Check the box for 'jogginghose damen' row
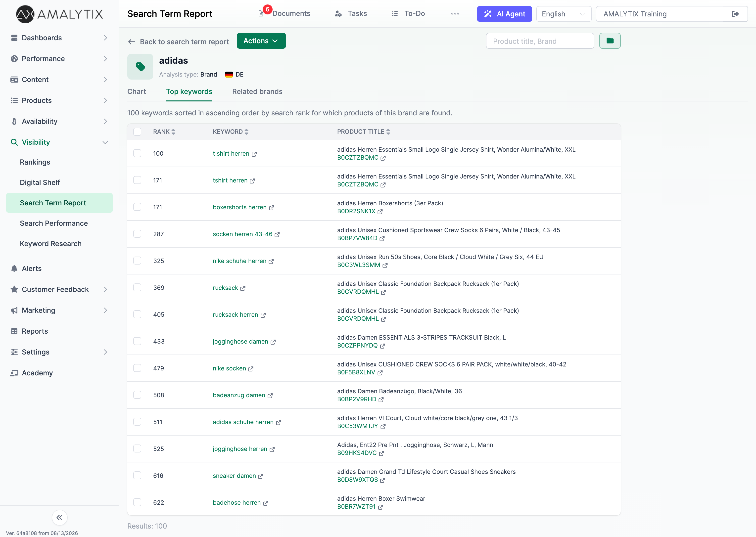 137,341
